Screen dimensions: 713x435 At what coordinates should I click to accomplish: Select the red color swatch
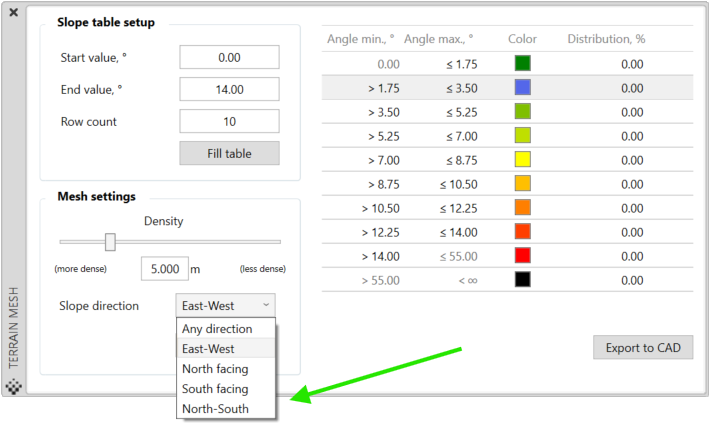click(522, 255)
